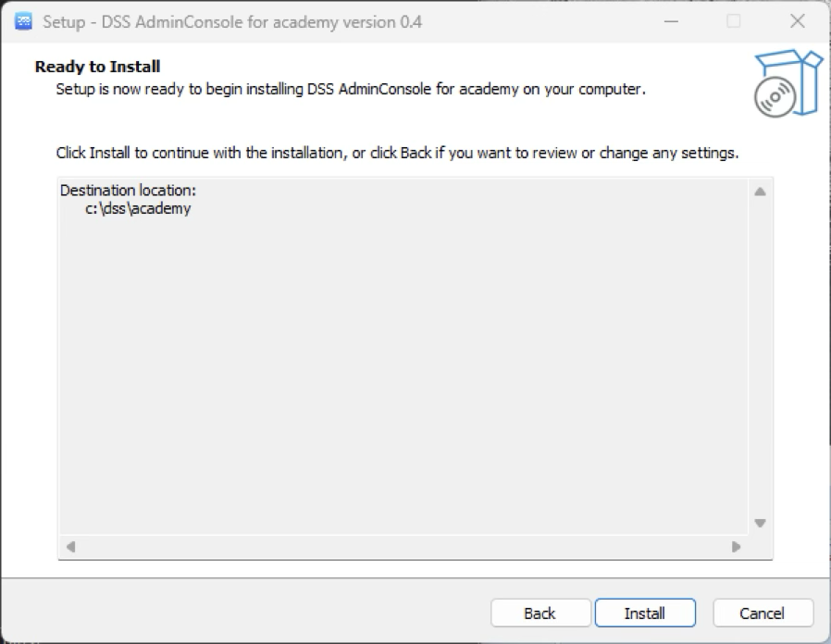Image resolution: width=831 pixels, height=644 pixels.
Task: Click the scroll up arrow in summary box
Action: point(760,192)
